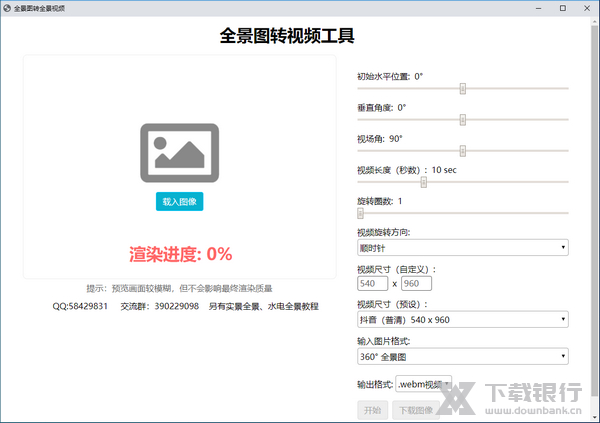Click the app icon in title bar
Viewport: 600px width, 423px height.
point(7,7)
